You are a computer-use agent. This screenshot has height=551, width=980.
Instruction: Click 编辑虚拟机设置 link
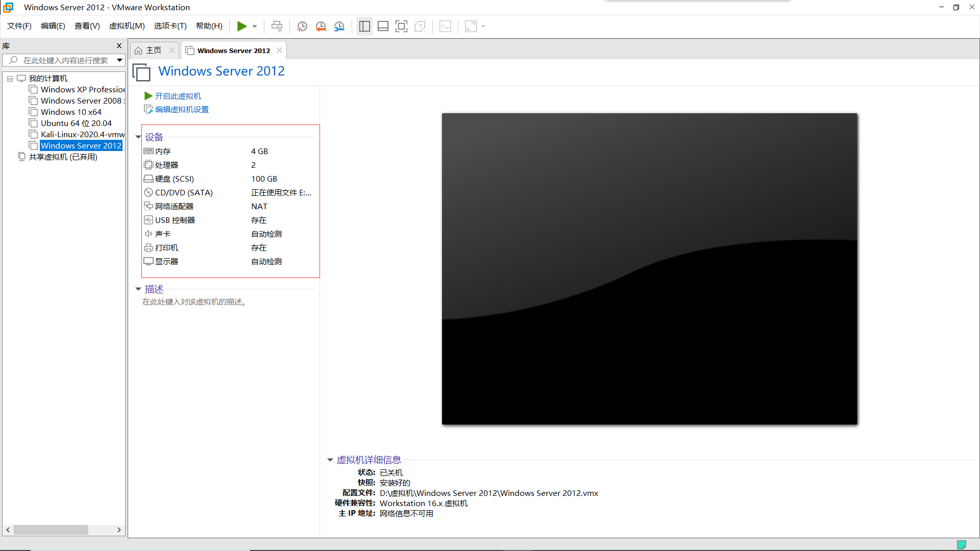[182, 109]
